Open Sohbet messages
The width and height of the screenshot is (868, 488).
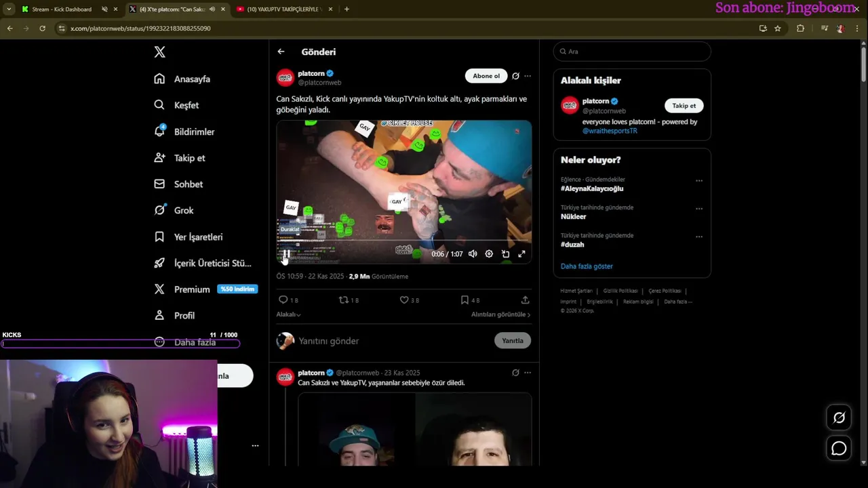178,184
